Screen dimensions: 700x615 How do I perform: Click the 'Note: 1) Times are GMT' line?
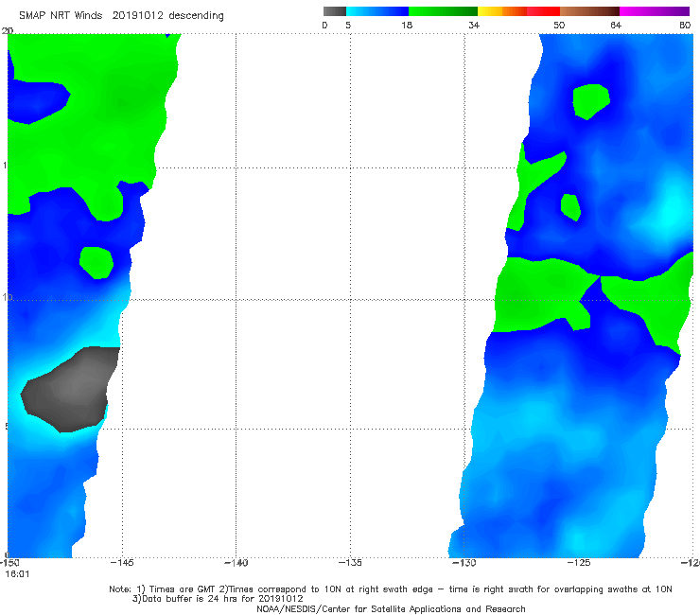391,589
